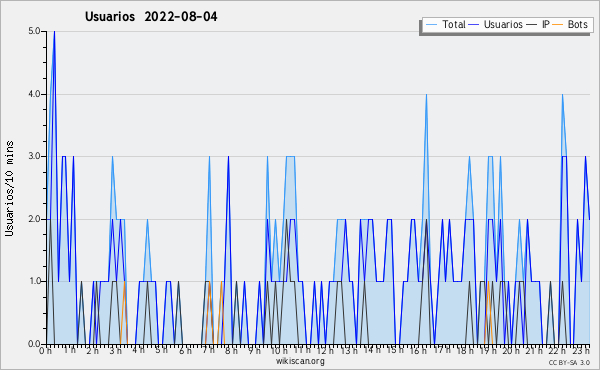The width and height of the screenshot is (600, 370).
Task: Click the Total peak of 4 near 16 h
Action: pos(426,95)
